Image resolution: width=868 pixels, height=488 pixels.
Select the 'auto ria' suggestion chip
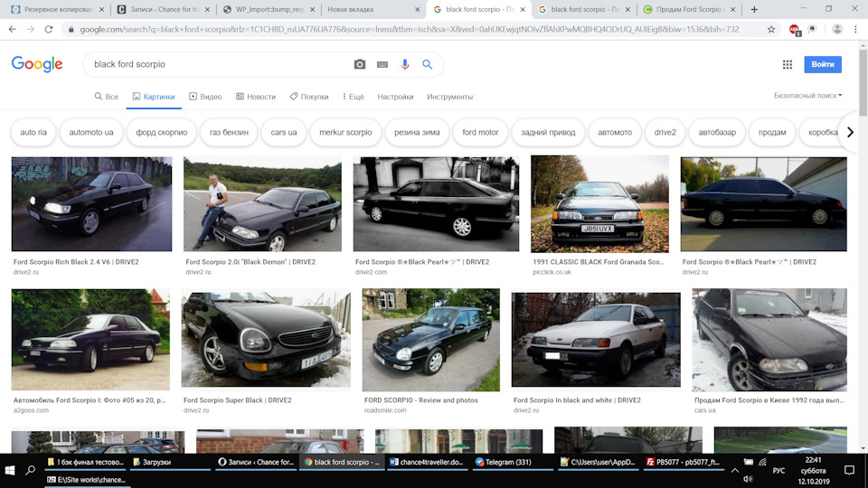33,132
